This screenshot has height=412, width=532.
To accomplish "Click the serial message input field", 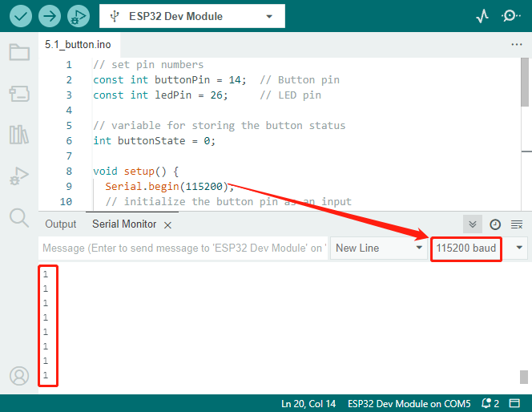I will point(183,248).
